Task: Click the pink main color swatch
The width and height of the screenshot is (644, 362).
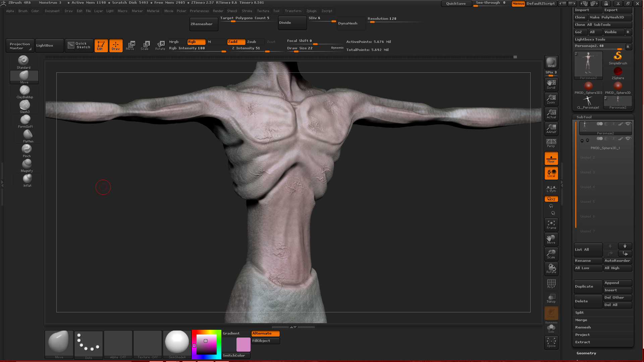Action: [x=243, y=345]
